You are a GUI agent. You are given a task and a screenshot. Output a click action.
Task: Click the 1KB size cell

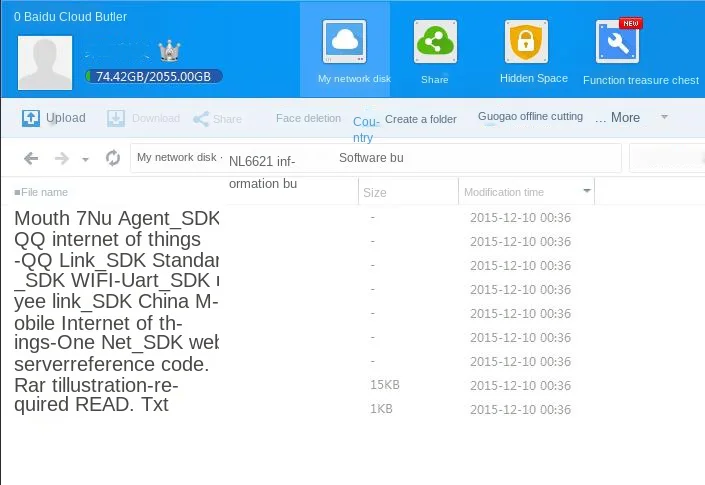[381, 409]
